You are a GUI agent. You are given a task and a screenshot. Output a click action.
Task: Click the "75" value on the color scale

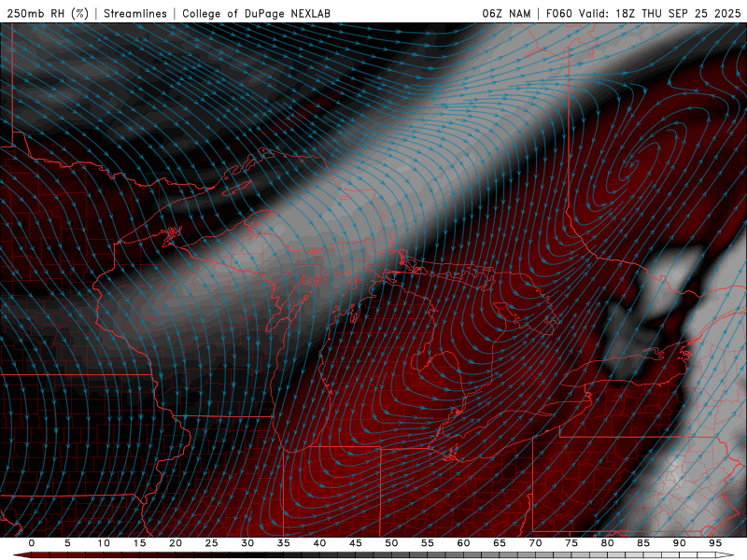tap(571, 543)
